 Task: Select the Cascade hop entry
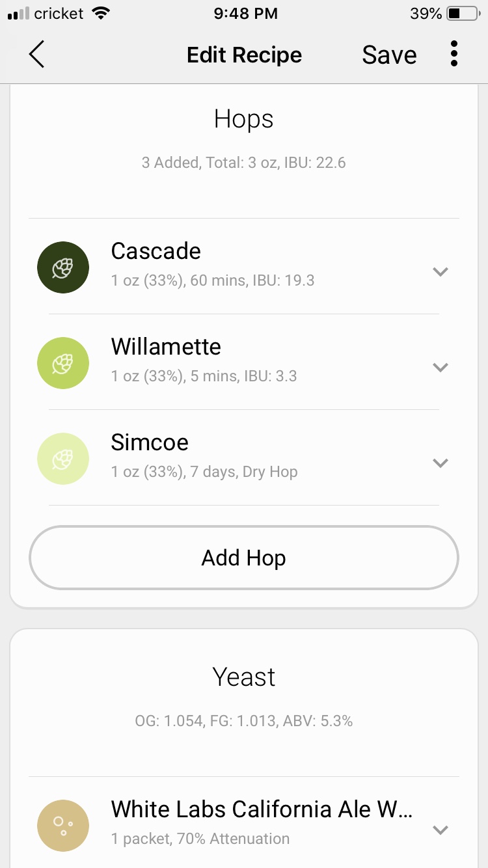244,267
